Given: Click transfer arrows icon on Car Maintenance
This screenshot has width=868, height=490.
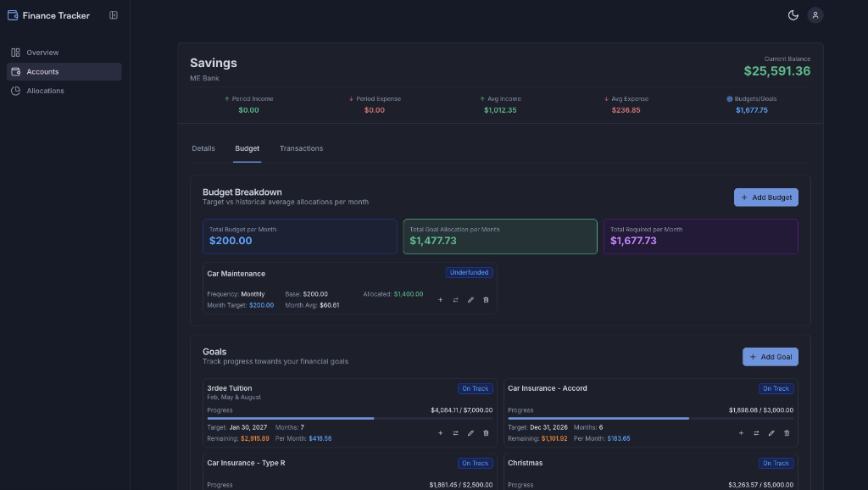Looking at the screenshot, I should [455, 300].
